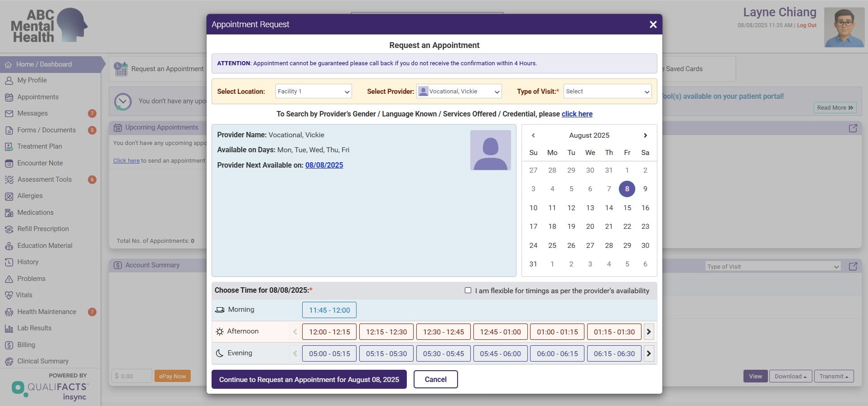
Task: Click the 'Click here' send appointment link
Action: pyautogui.click(x=126, y=161)
